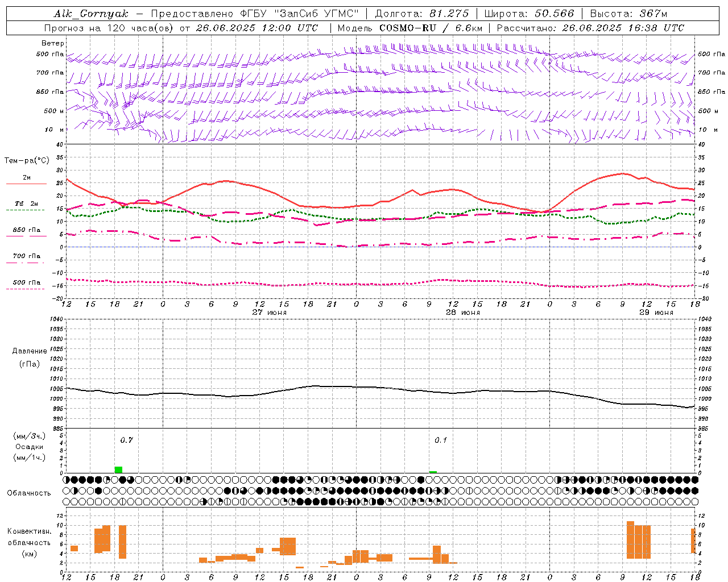Click the Рассчитано: 26.06.2025 16:38 UTC timestamp

pos(590,28)
